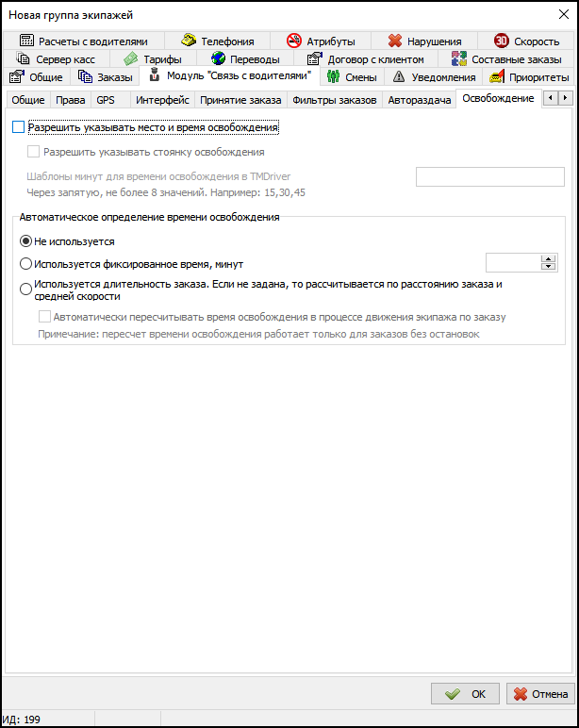Select the Атрибуты tab icon
Screen dimensions: 579x728
[x=293, y=41]
